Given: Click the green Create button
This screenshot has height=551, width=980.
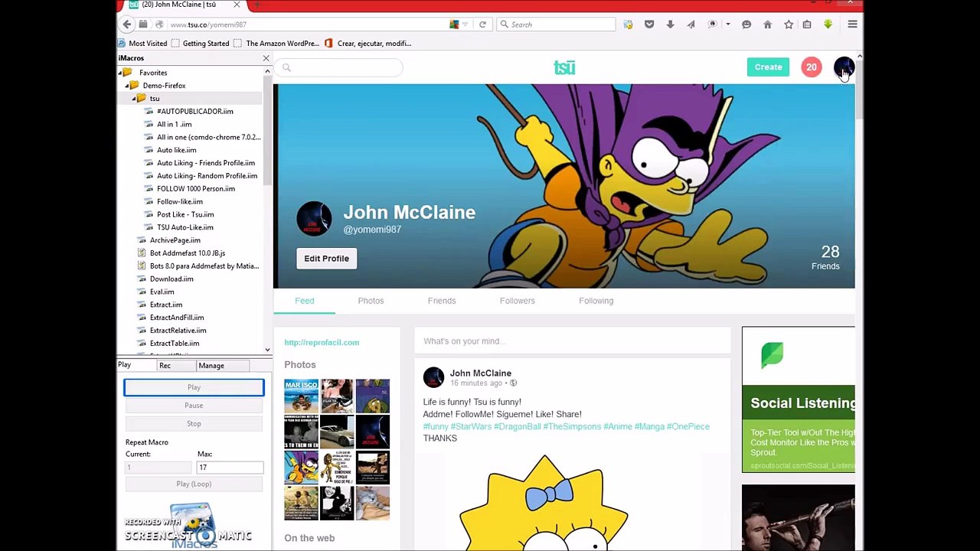Looking at the screenshot, I should (768, 67).
